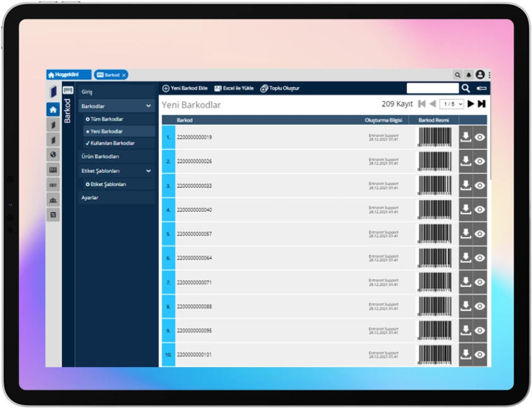The height and width of the screenshot is (408, 532).
Task: Show barcode 2200000000040 using the eye icon
Action: tap(480, 209)
